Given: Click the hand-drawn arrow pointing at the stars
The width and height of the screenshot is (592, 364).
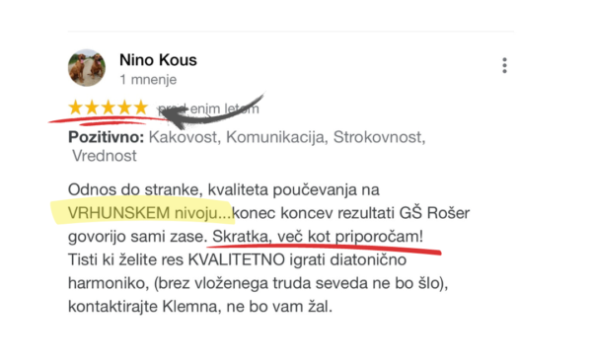Looking at the screenshot, I should point(215,112).
